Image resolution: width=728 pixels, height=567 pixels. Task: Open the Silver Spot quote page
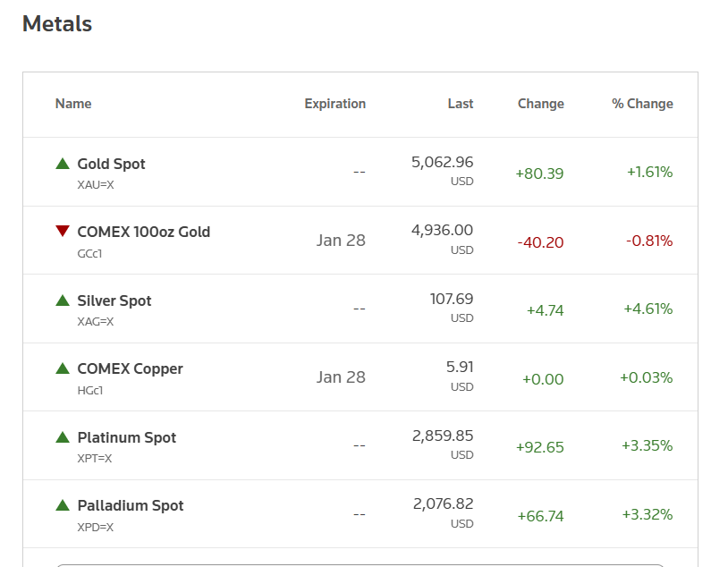click(114, 300)
